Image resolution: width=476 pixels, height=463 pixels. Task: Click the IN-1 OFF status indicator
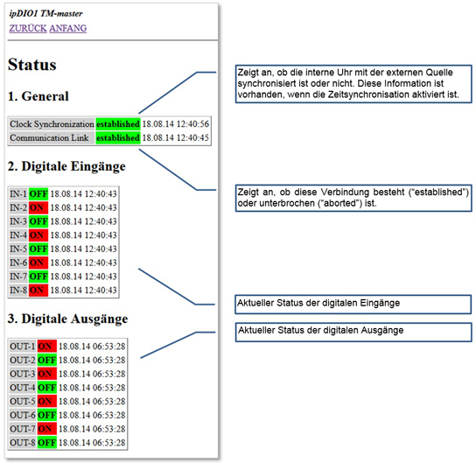38,193
